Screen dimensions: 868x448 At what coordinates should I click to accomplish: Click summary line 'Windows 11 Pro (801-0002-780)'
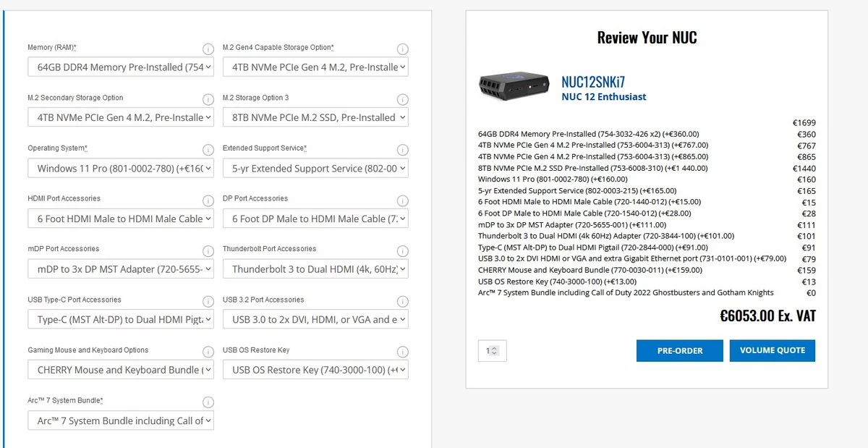(553, 179)
